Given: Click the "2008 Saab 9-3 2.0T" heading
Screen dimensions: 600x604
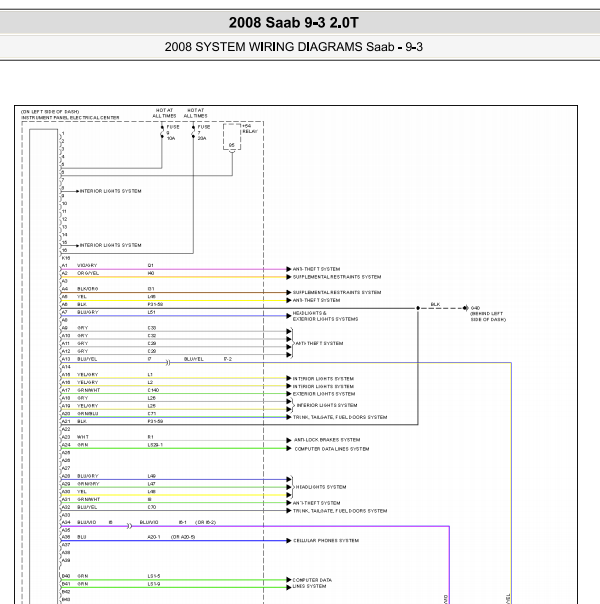Looking at the screenshot, I should click(294, 23).
